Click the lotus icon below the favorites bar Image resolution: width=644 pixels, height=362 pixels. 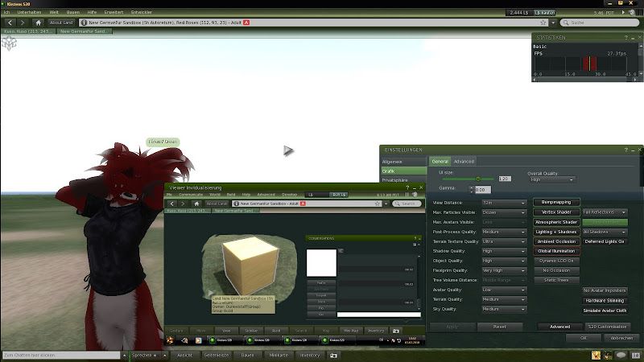[x=9, y=43]
